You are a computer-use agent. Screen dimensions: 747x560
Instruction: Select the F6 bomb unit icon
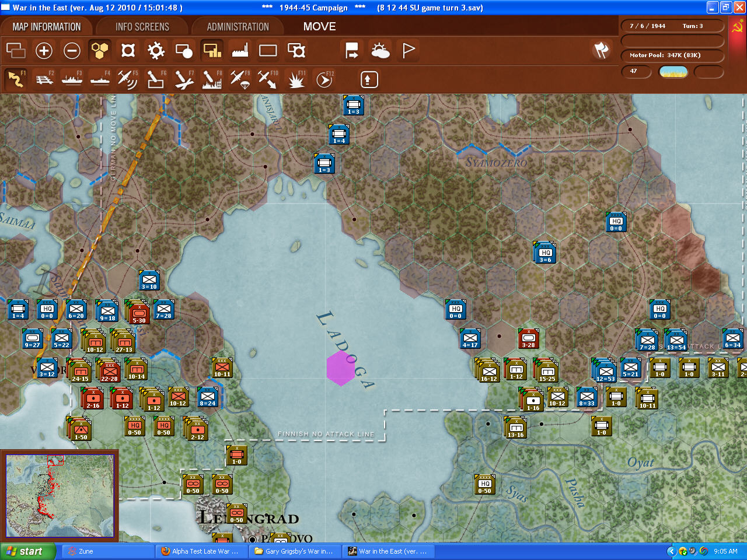click(156, 79)
